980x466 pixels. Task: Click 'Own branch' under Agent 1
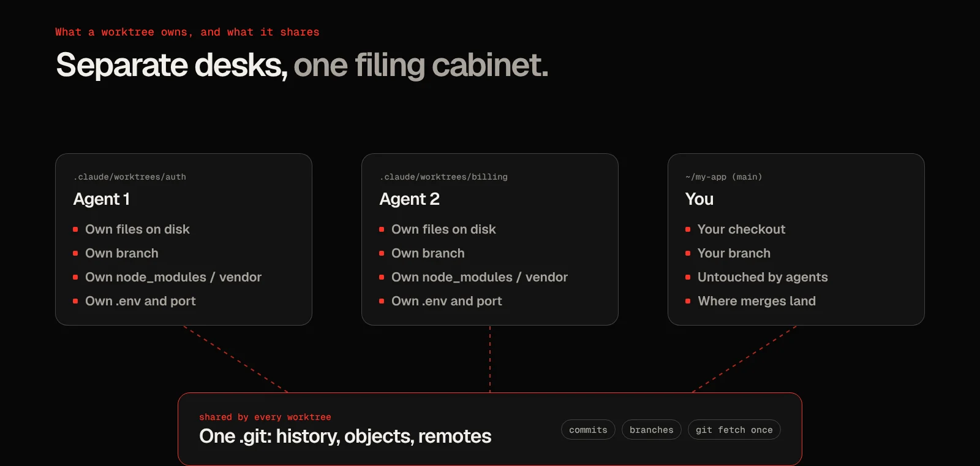[x=122, y=253]
